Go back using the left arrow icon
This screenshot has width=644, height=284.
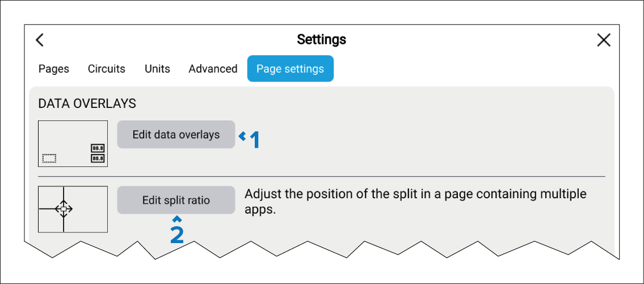coord(40,40)
